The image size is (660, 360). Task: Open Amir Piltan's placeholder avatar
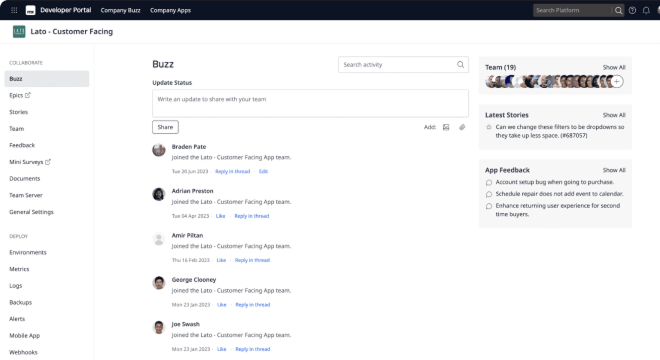click(159, 239)
